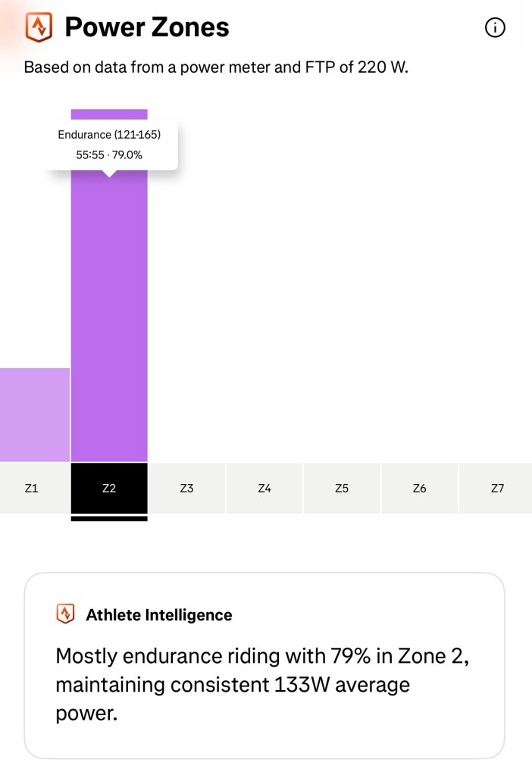Click the Athlete Intelligence logo icon
This screenshot has height=775, width=532.
coord(66,614)
